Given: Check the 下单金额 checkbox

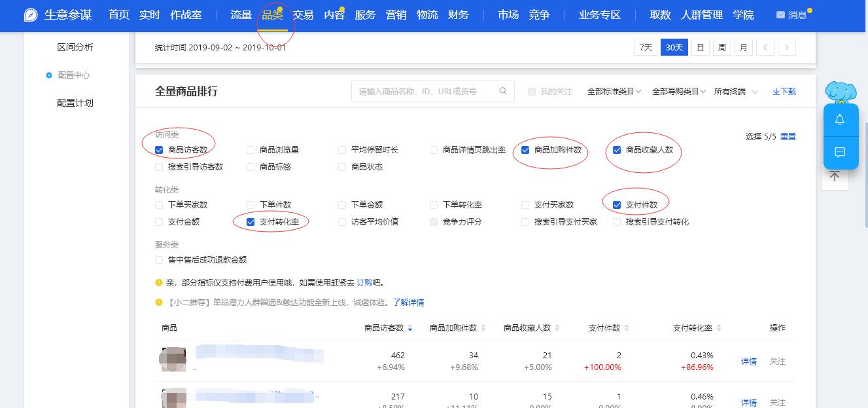Looking at the screenshot, I should (x=342, y=205).
